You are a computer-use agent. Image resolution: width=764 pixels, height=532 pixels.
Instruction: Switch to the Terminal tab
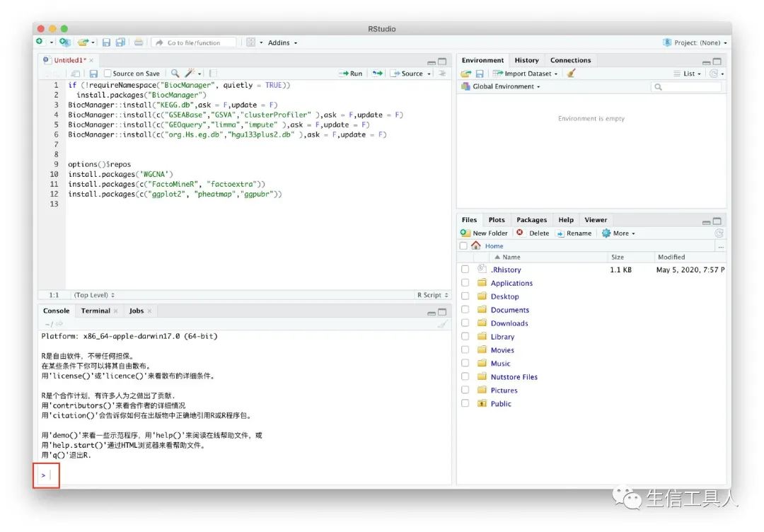click(x=95, y=311)
